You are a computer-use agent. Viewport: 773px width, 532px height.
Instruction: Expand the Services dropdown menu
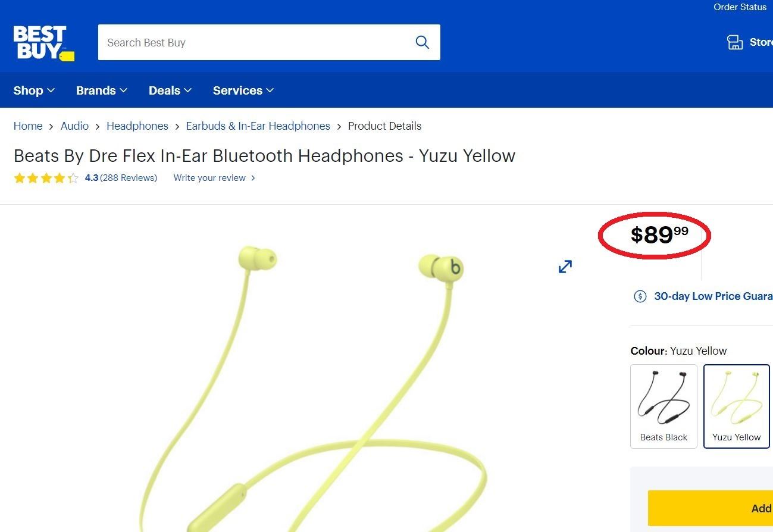[x=243, y=90]
